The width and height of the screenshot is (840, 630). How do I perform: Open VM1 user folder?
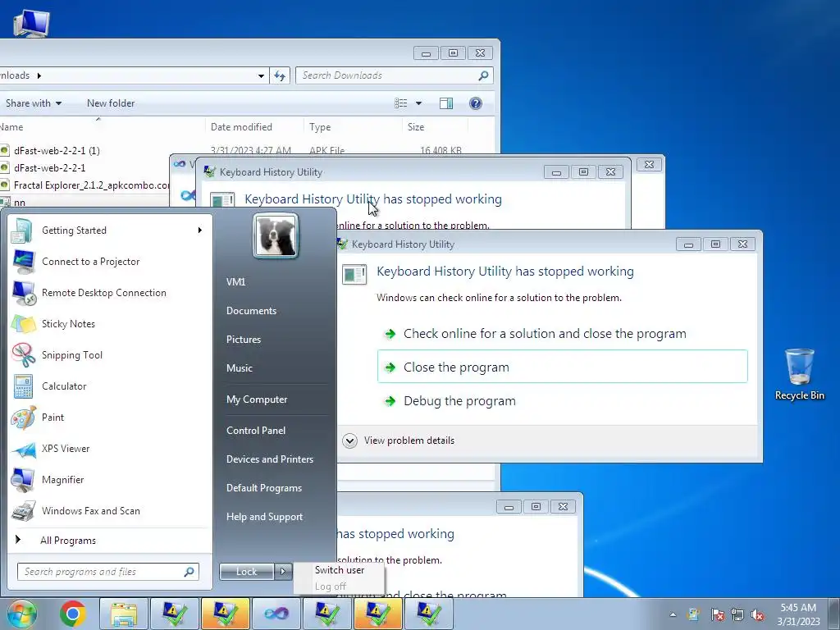235,282
